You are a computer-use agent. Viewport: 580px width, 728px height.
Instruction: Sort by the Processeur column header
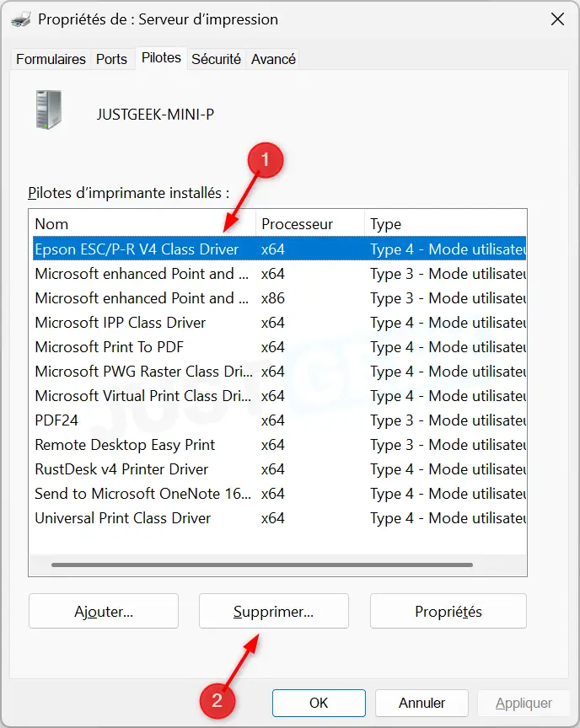coord(310,224)
